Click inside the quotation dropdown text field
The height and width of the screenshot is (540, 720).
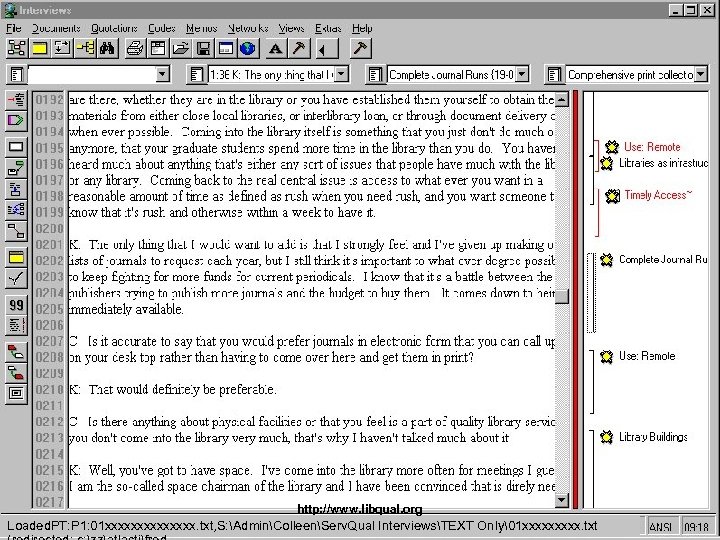[x=271, y=74]
